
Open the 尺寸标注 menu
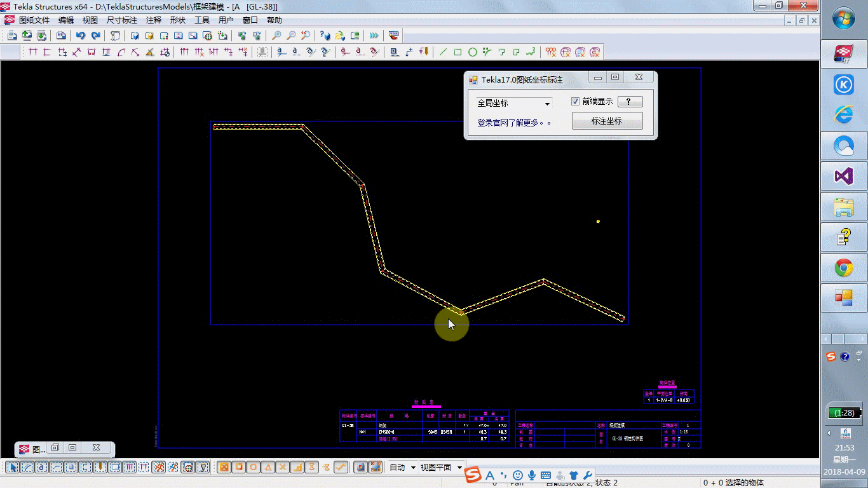(x=122, y=20)
